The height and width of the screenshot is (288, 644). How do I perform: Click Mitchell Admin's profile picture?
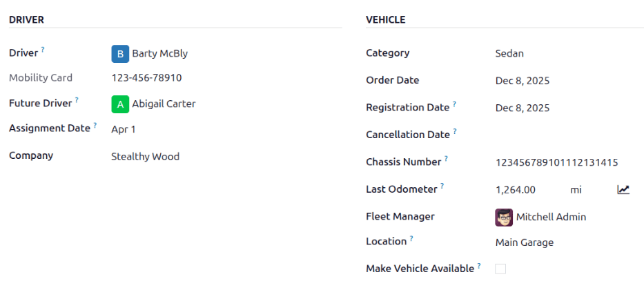[504, 218]
